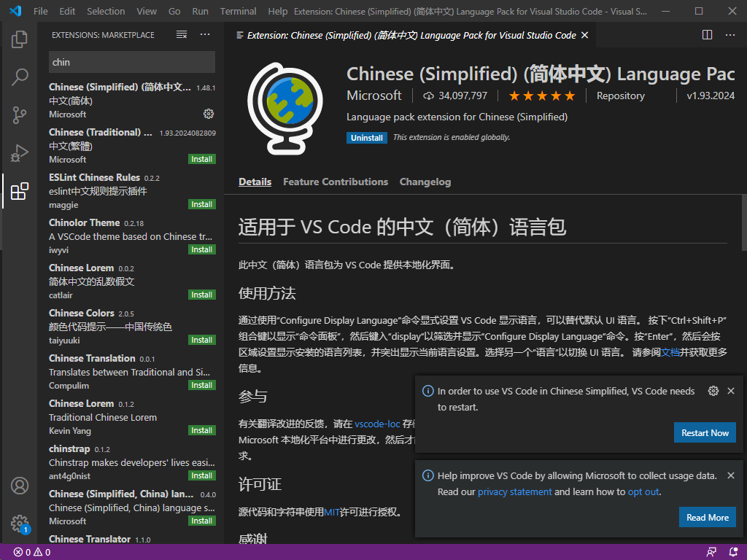This screenshot has height=560, width=747.
Task: Open the Accounts icon in activity bar
Action: point(20,486)
